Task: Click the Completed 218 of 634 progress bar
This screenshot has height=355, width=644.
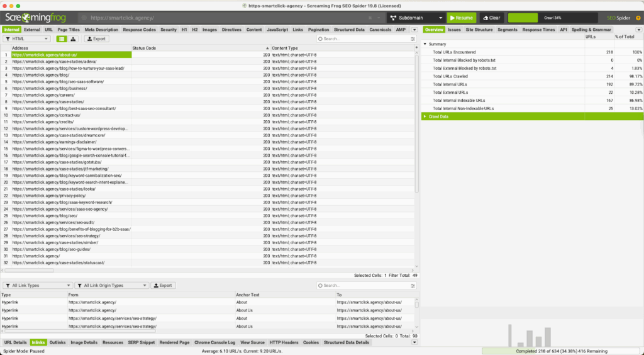Action: coord(561,351)
